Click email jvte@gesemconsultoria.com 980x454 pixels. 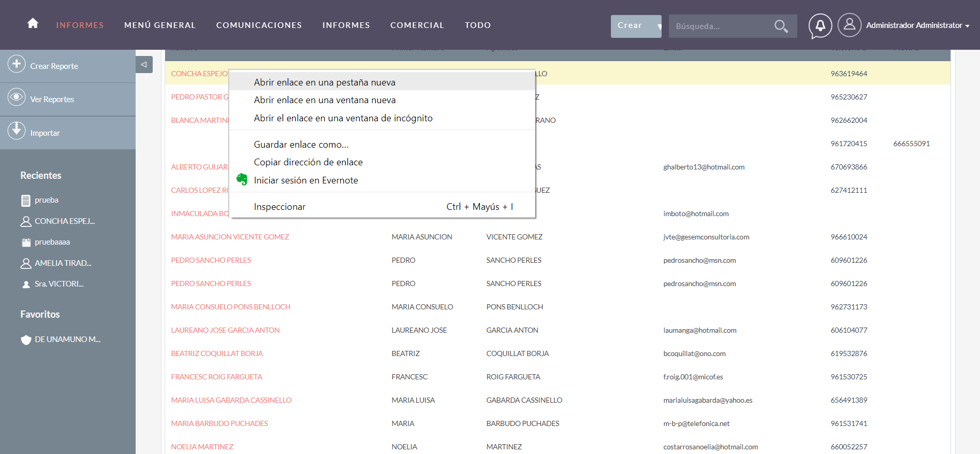(706, 237)
